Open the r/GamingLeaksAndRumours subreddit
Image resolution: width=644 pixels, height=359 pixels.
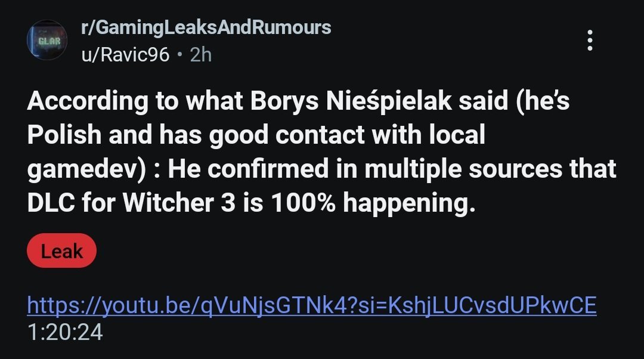point(206,27)
